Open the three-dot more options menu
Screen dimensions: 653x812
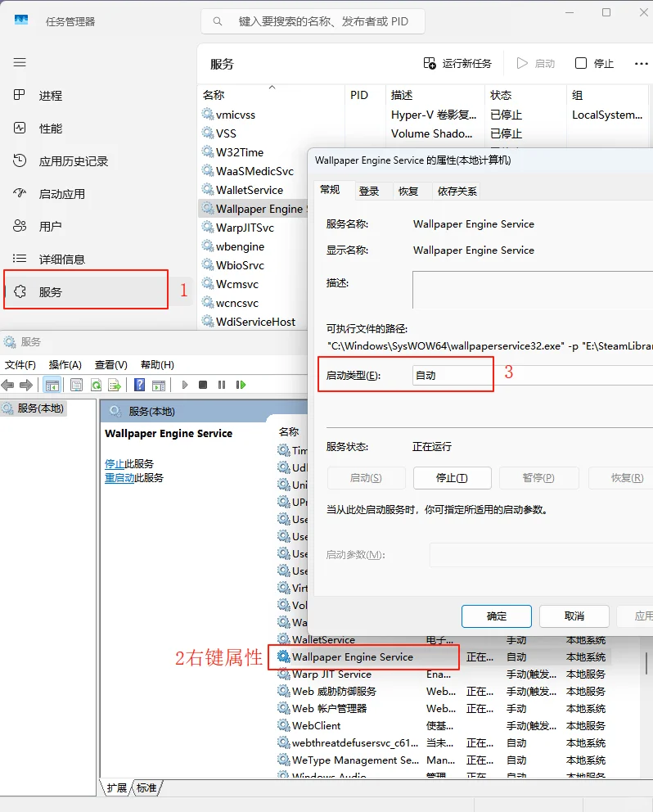click(641, 63)
